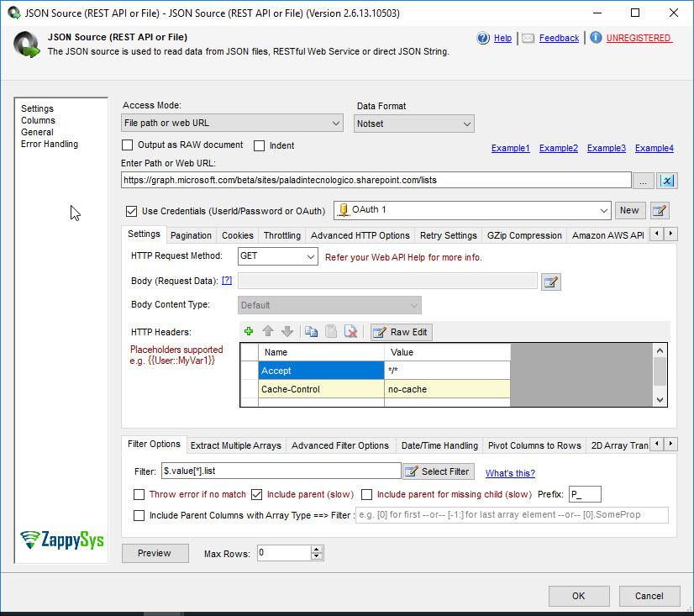This screenshot has width=694, height=616.
Task: Switch to the Pagination tab
Action: coord(191,235)
